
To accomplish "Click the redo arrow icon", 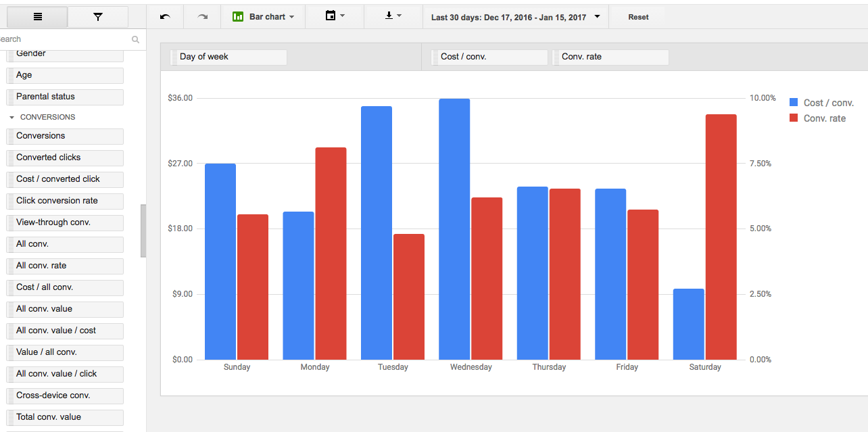I will [x=202, y=17].
